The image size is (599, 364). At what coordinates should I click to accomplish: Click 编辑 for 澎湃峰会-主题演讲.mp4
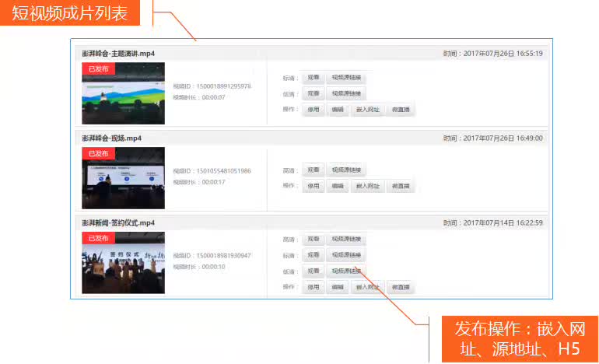338,110
